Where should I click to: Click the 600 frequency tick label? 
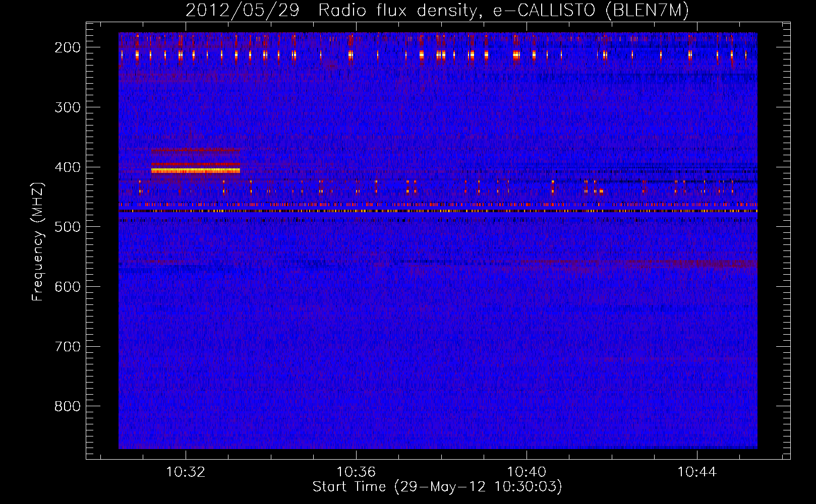tap(68, 287)
